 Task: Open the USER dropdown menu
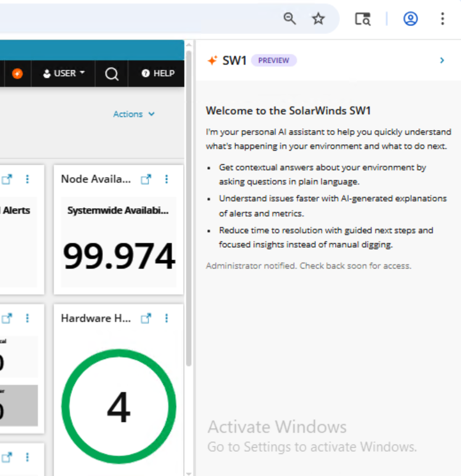(x=63, y=73)
